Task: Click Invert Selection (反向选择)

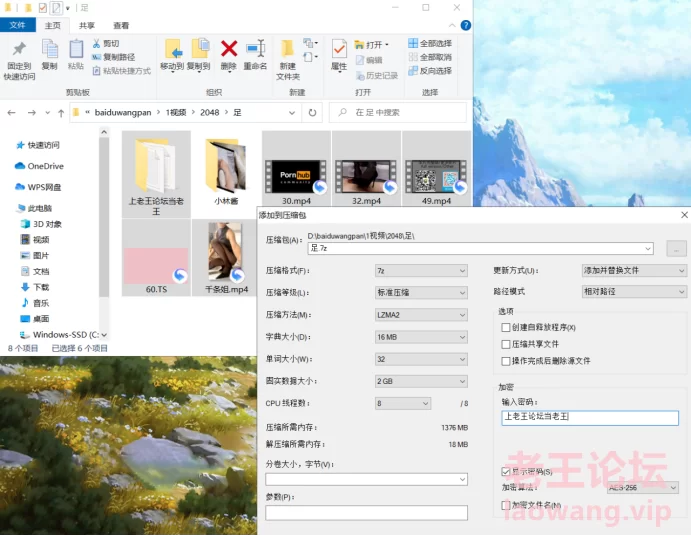Action: tap(430, 71)
